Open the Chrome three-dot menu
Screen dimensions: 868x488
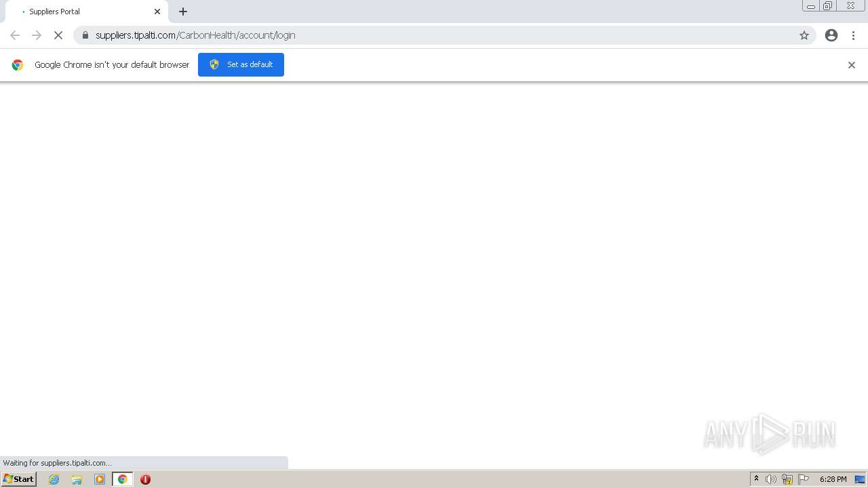click(853, 35)
